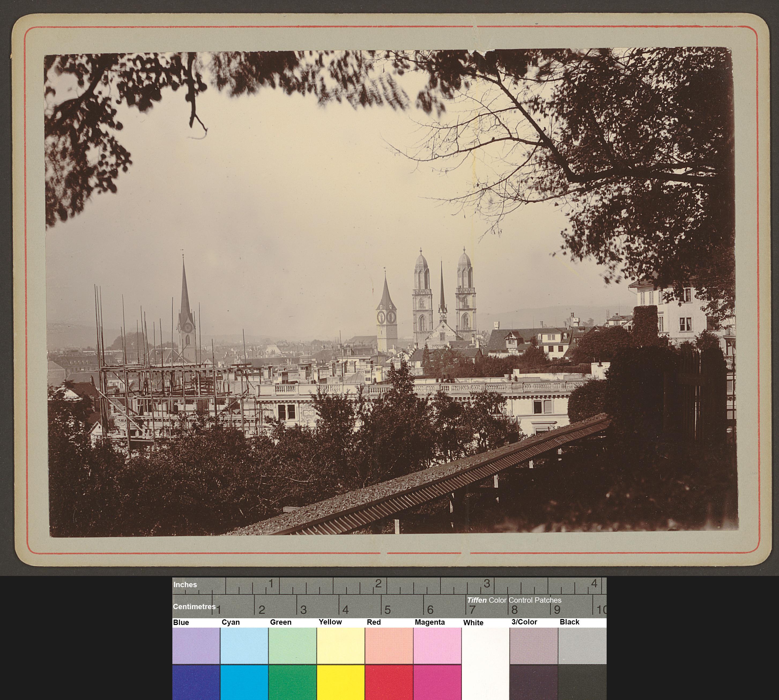Viewport: 779px width, 700px height.
Task: Pick the saturated cyan patch
Action: pos(244,683)
